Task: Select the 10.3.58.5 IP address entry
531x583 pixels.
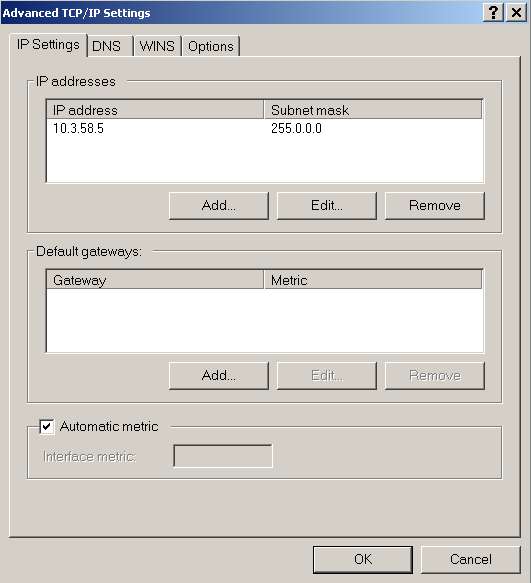Action: click(78, 129)
